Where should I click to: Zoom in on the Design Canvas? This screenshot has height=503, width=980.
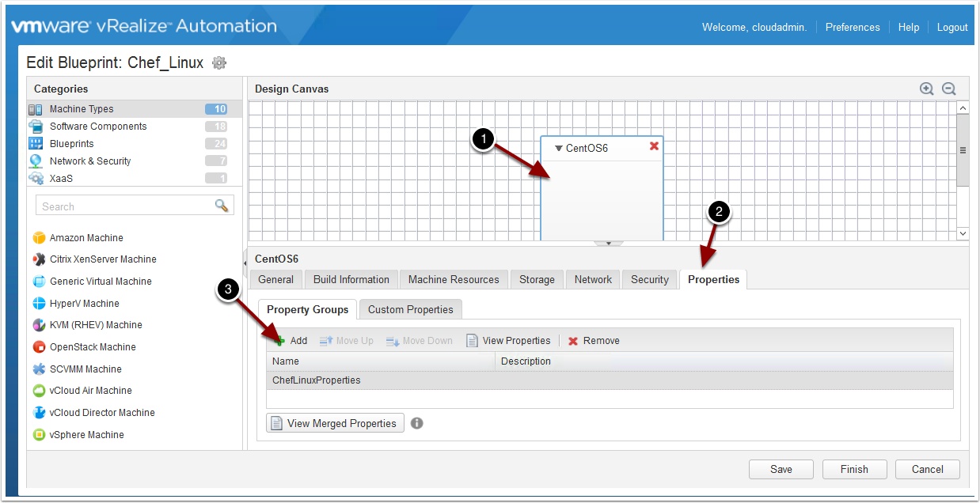(927, 89)
